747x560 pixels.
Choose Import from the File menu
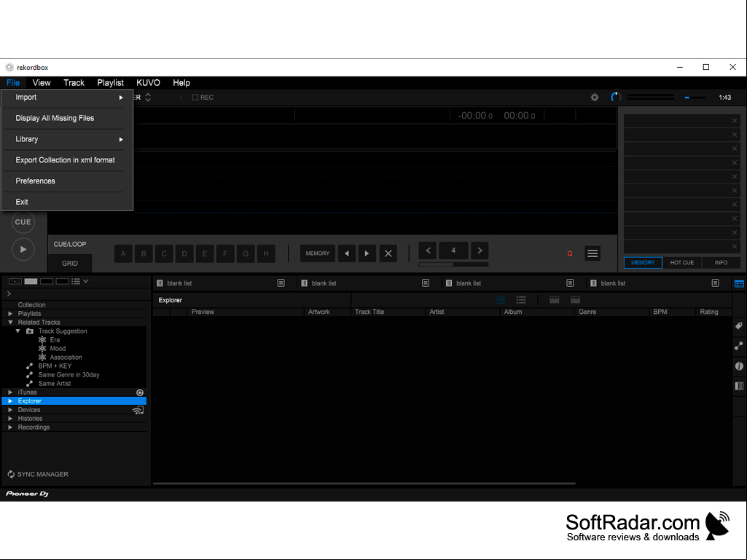67,97
